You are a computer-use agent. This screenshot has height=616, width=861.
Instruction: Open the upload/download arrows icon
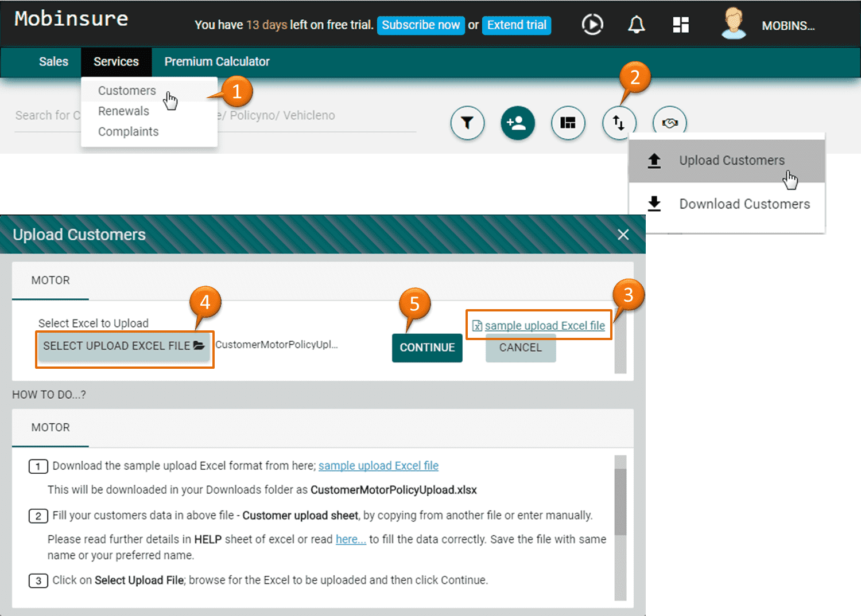click(x=619, y=123)
